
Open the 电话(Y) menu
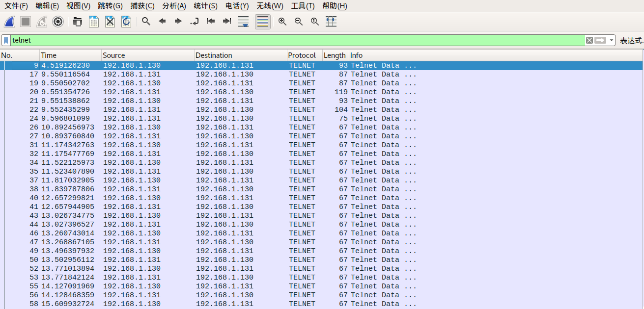(x=237, y=6)
